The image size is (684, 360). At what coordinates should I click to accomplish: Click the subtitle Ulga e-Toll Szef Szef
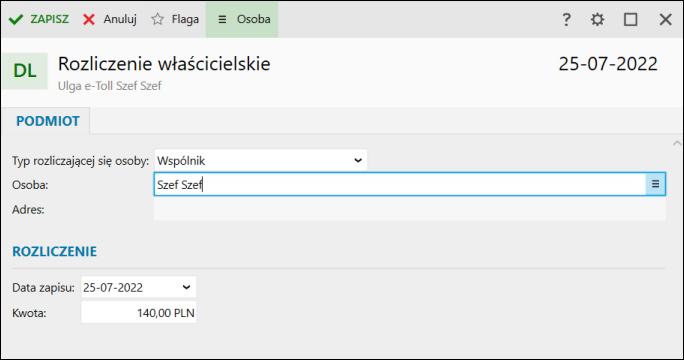pyautogui.click(x=109, y=86)
